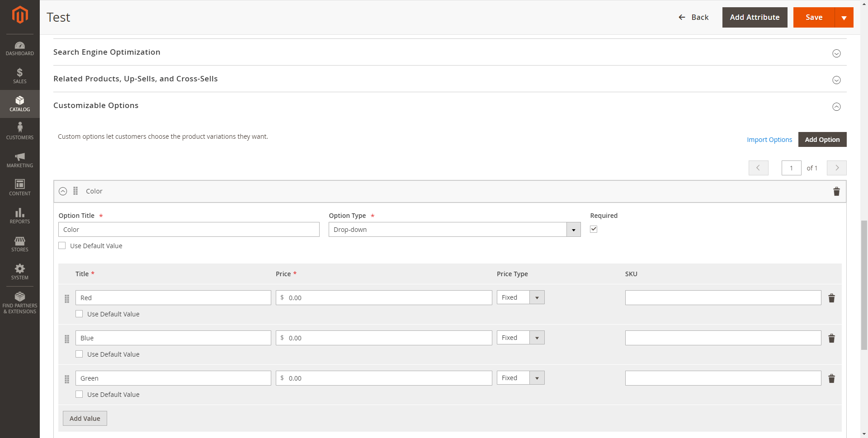
Task: Click the Import Options link
Action: 769,139
